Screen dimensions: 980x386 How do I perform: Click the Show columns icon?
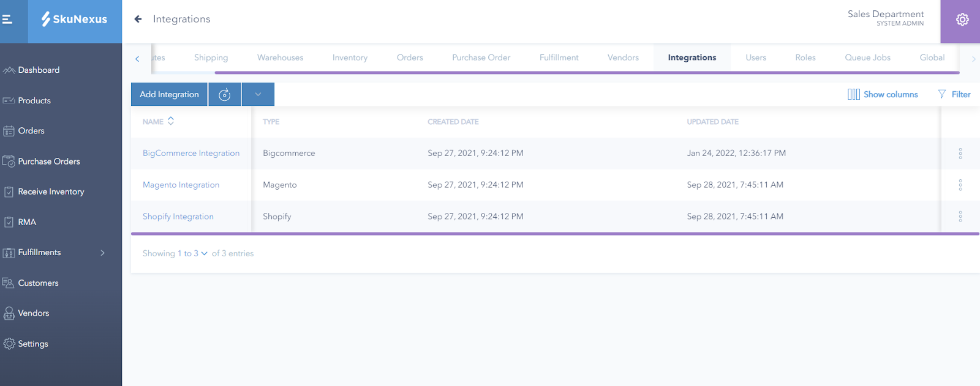[853, 94]
